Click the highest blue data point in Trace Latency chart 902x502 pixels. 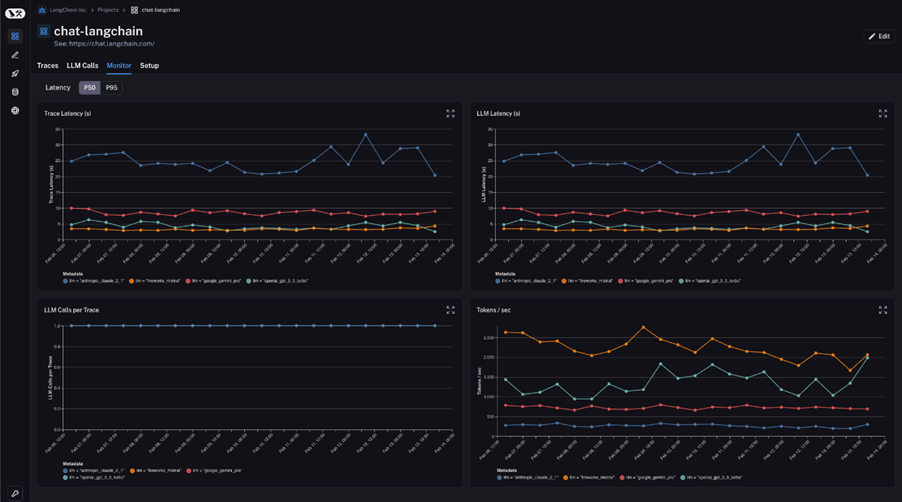tap(365, 135)
